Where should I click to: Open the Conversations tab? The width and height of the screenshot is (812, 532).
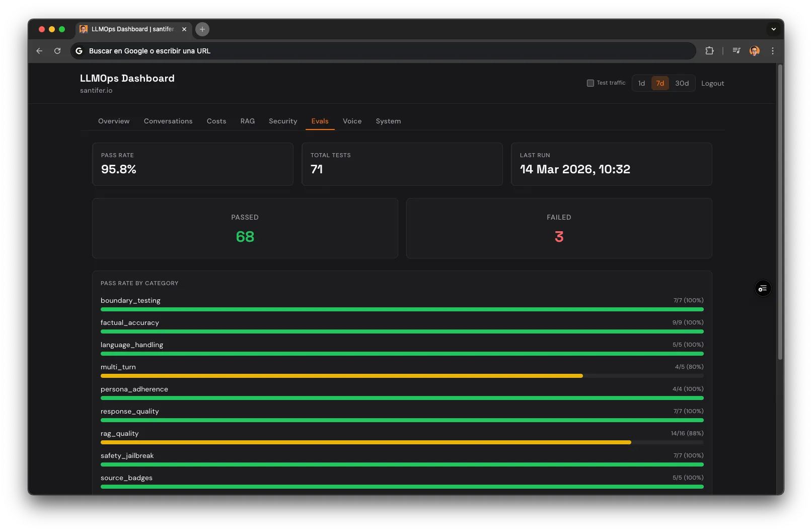[168, 121]
